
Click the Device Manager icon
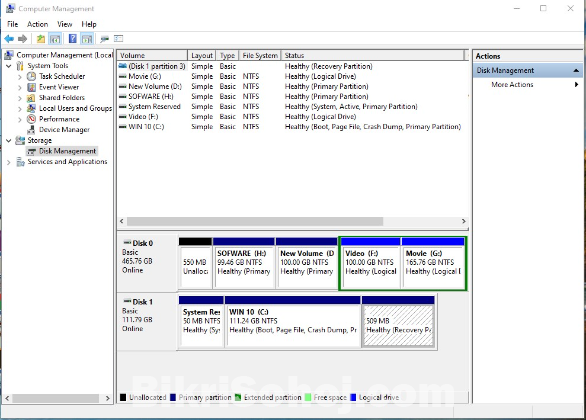point(31,130)
